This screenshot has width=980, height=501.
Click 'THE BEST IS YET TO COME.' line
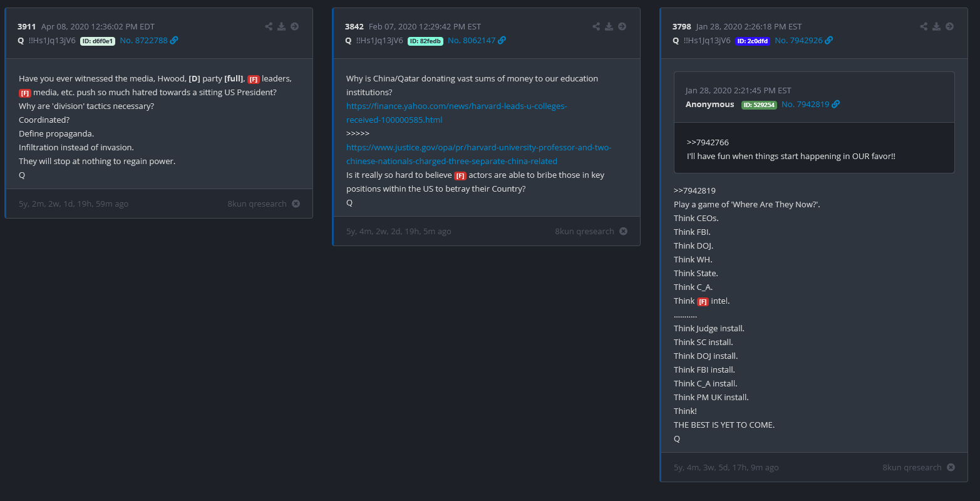[x=725, y=425]
